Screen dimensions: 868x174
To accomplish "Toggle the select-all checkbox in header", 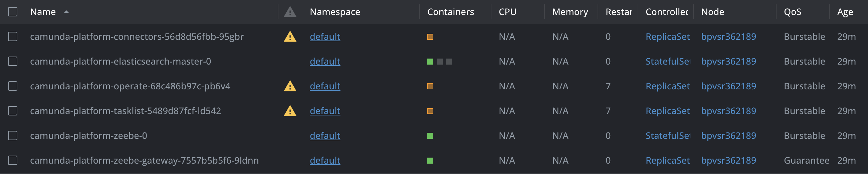I will [13, 12].
